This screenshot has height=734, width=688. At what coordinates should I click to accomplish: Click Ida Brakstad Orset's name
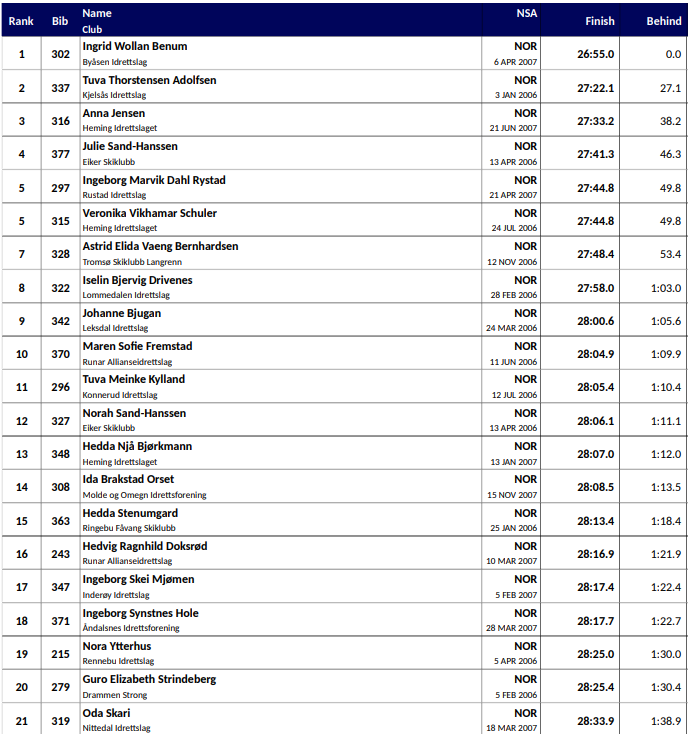[128, 479]
